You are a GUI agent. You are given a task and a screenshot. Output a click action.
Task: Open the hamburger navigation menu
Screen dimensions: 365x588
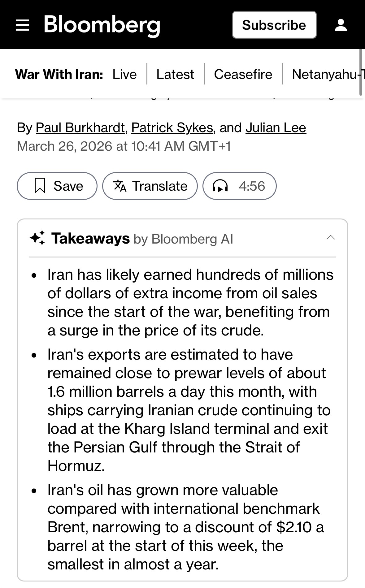coord(22,25)
